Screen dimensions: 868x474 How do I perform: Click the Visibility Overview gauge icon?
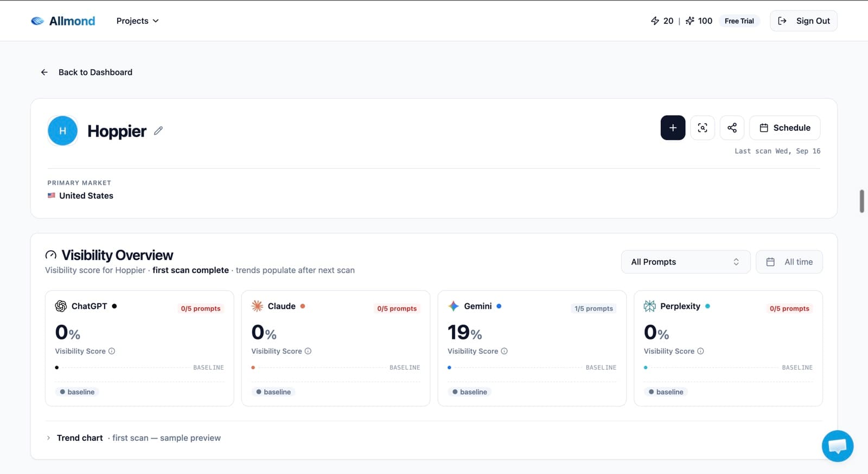tap(51, 255)
